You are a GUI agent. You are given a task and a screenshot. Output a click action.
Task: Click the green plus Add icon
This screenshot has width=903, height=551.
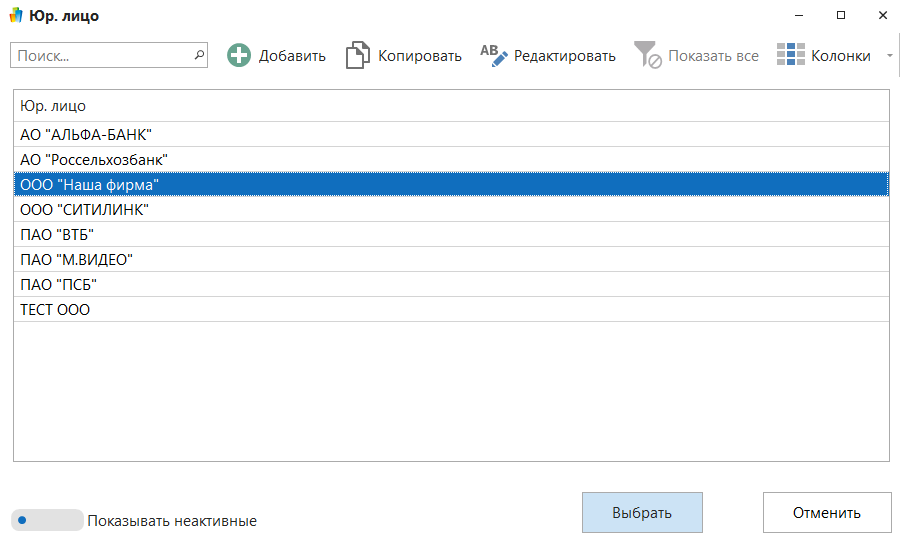pos(239,56)
